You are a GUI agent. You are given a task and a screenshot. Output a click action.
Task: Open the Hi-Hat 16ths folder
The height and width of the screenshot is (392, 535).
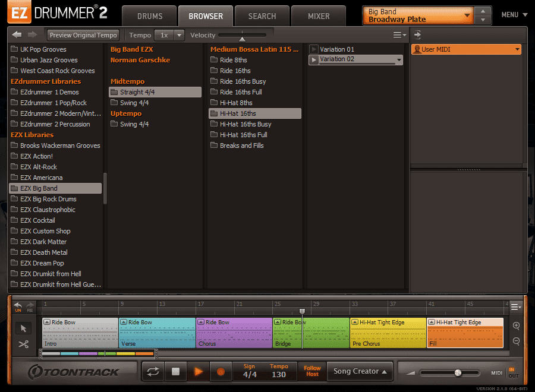coord(255,113)
